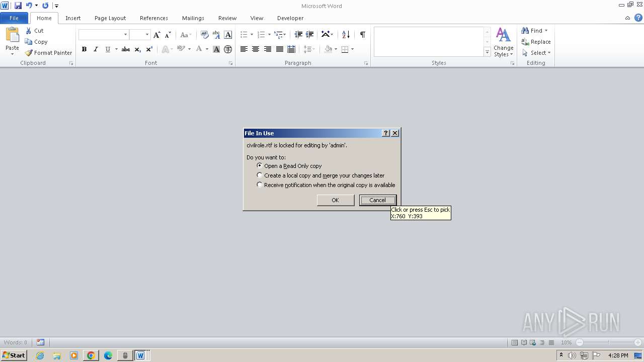Click the Start button on taskbar
This screenshot has width=644, height=362.
coord(14,355)
